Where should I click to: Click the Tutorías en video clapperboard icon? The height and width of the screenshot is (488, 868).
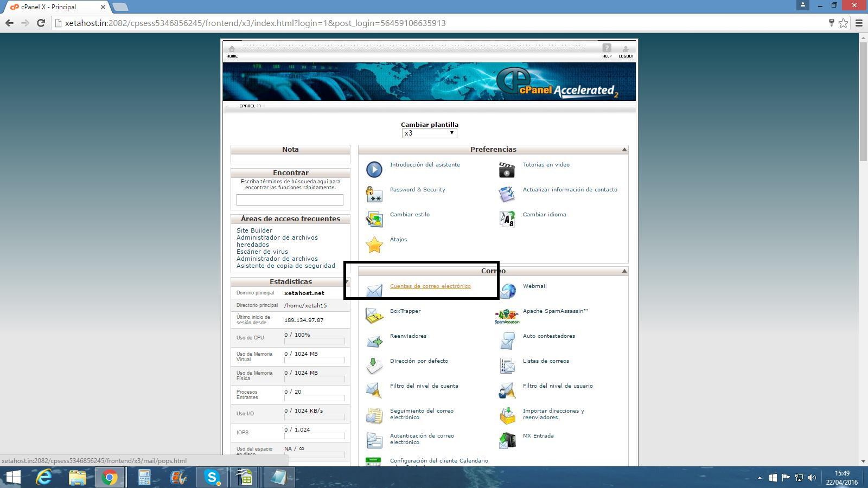507,170
